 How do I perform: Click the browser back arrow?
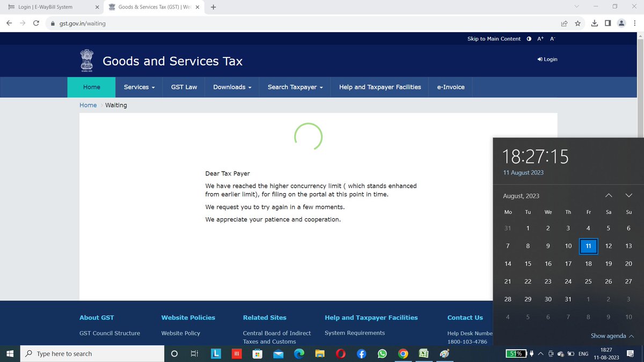pyautogui.click(x=9, y=24)
